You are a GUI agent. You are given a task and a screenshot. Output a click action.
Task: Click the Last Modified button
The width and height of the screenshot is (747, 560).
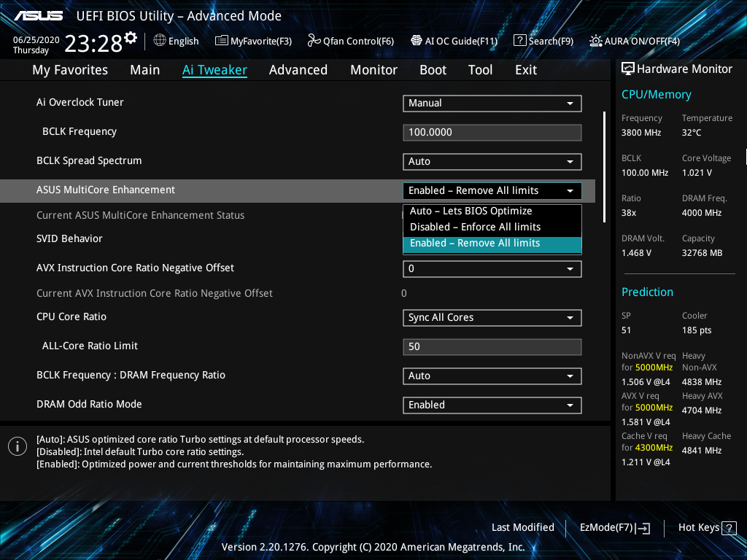tap(522, 528)
